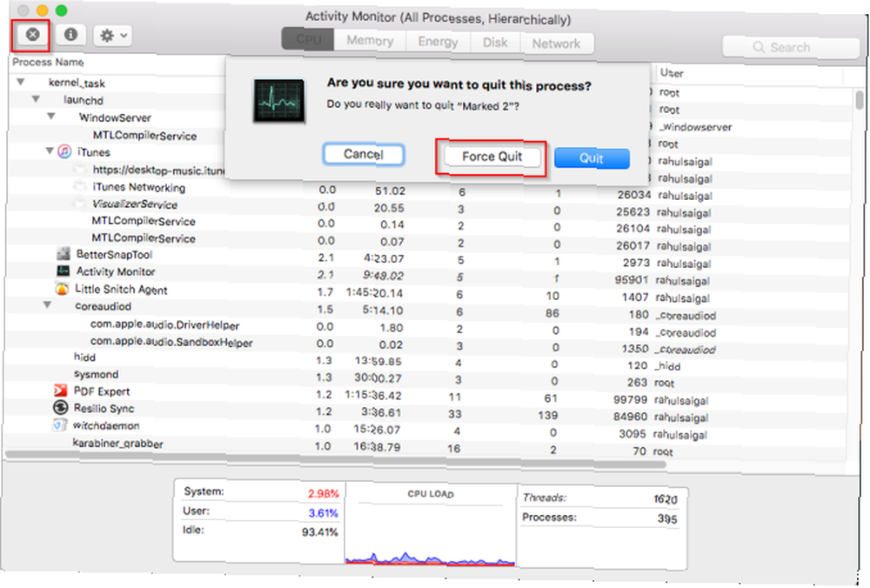The height and width of the screenshot is (588, 870).
Task: Force Quit the Marked 2 process
Action: coord(492,157)
